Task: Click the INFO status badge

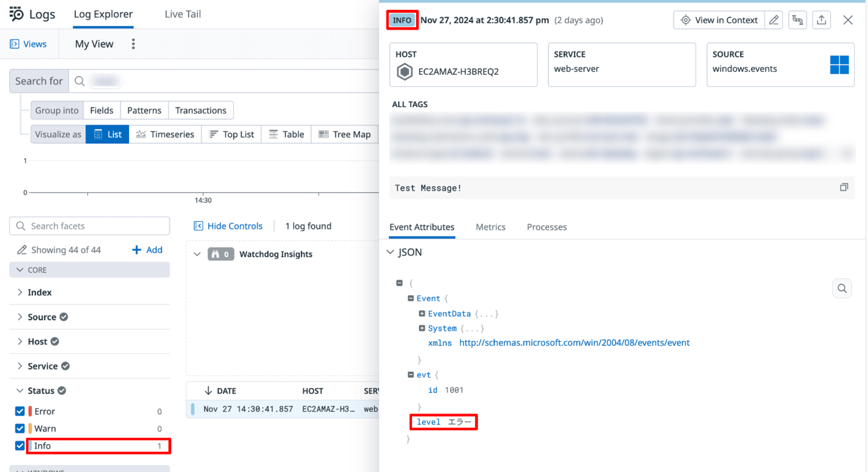Action: (402, 20)
